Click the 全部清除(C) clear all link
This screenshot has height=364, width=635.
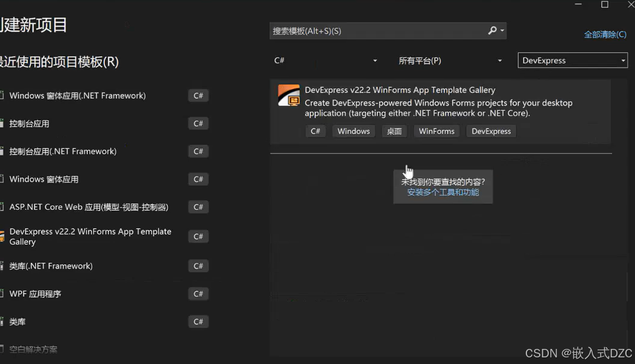(x=605, y=34)
